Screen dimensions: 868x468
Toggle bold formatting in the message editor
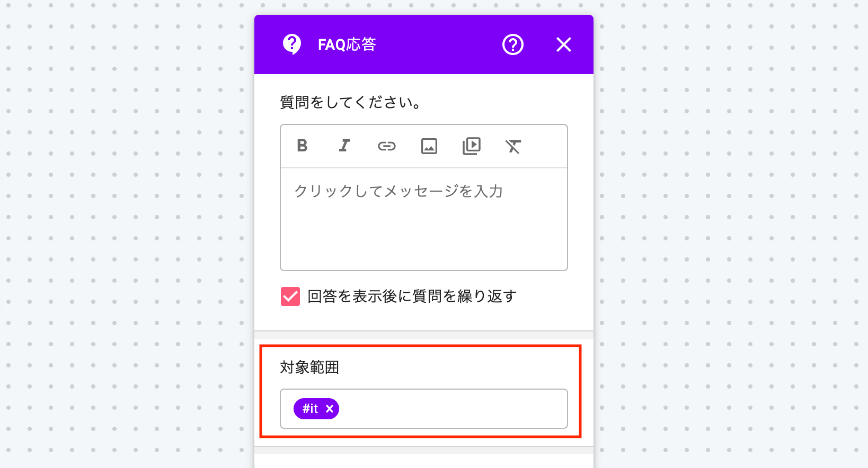click(x=302, y=146)
